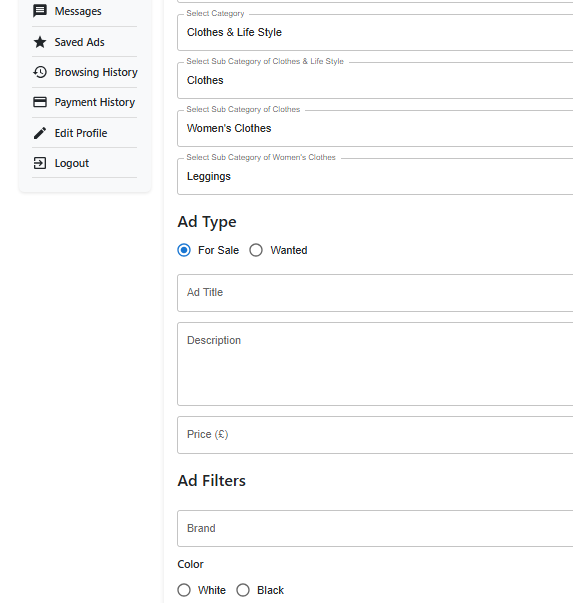The width and height of the screenshot is (573, 603).
Task: Click the Saved Ads star icon
Action: pos(40,42)
